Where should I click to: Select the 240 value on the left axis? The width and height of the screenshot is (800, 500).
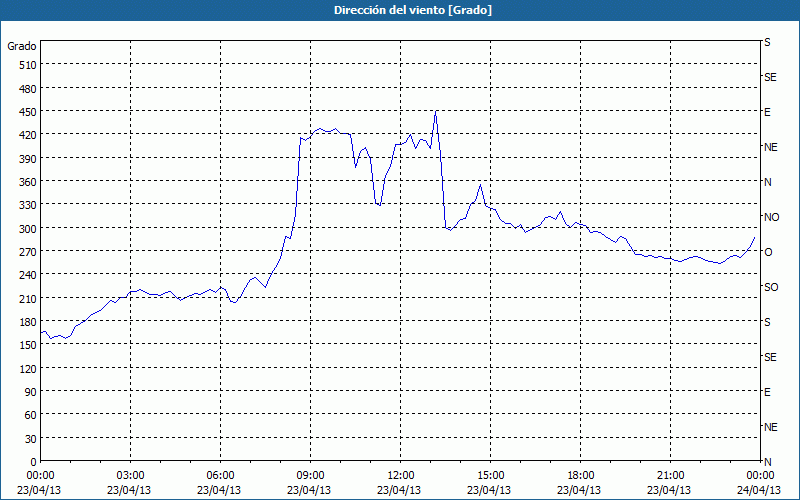coord(29,275)
